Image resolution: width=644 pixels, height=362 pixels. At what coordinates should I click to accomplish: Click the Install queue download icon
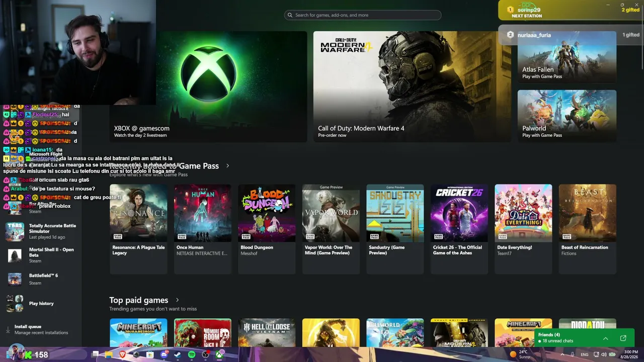tap(8, 330)
